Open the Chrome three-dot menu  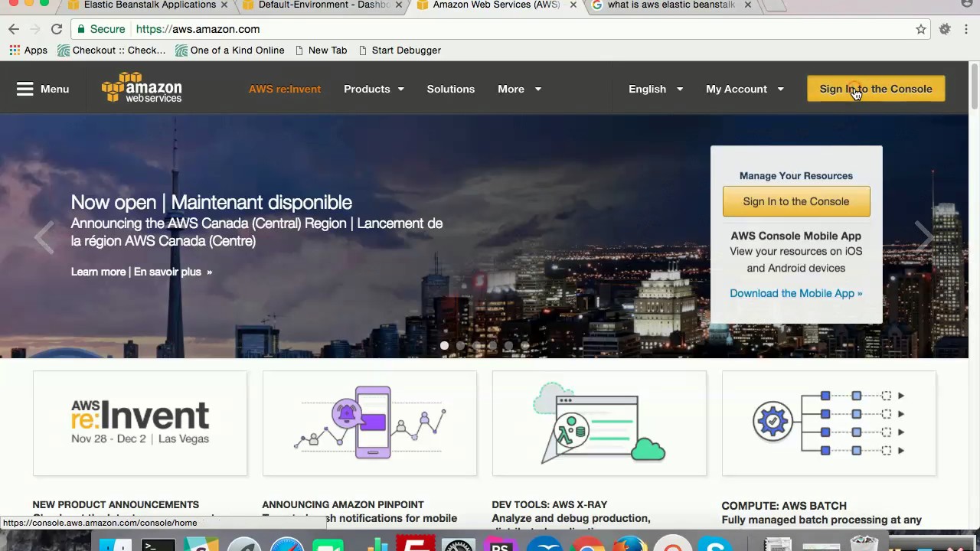(x=966, y=29)
